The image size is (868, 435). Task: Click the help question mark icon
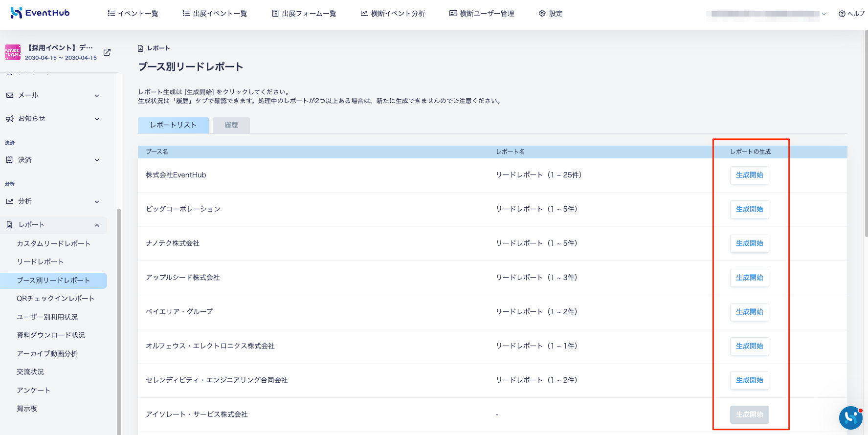pyautogui.click(x=842, y=14)
